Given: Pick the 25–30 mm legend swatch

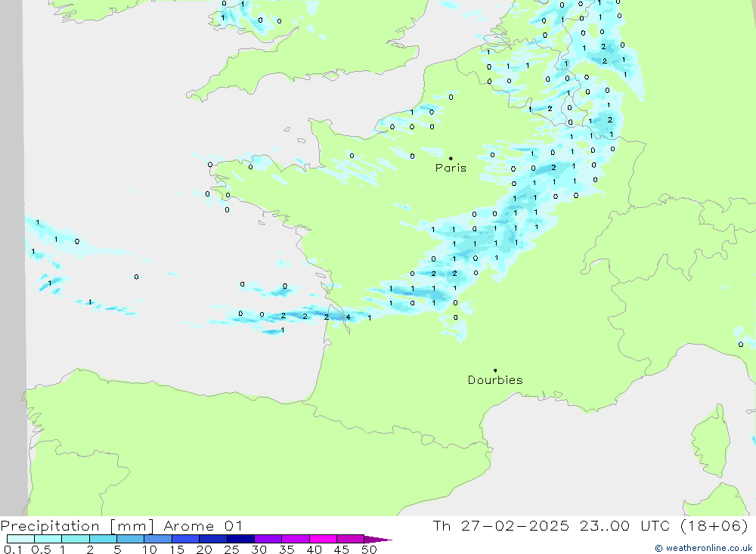Looking at the screenshot, I should coord(240,539).
